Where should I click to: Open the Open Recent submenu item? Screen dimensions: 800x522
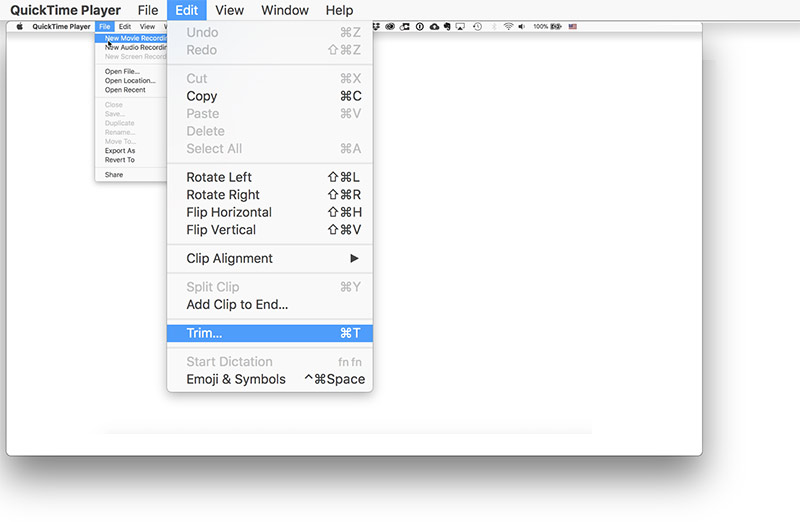[x=131, y=90]
